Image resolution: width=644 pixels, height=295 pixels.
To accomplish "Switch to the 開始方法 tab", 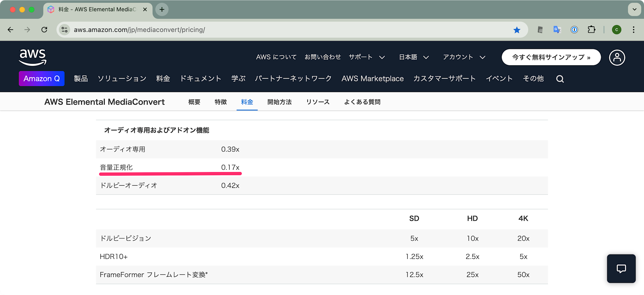I will (279, 102).
